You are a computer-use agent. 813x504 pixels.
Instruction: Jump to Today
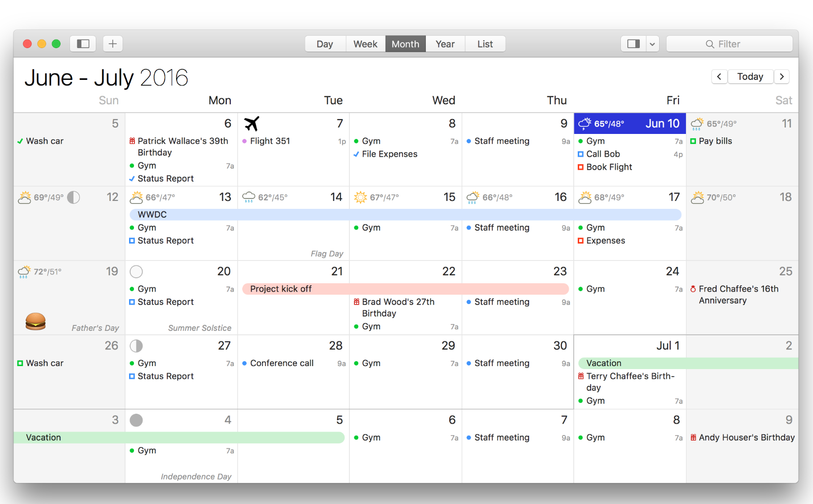pyautogui.click(x=750, y=76)
